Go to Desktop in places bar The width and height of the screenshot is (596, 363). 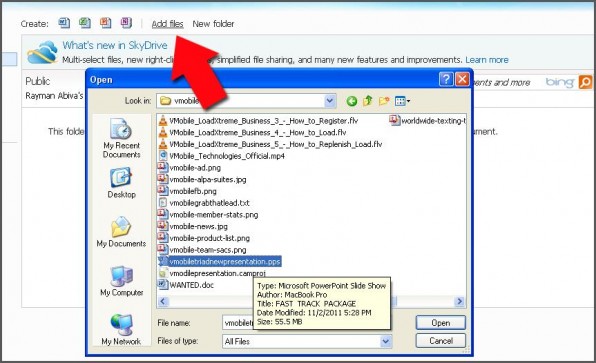point(121,183)
